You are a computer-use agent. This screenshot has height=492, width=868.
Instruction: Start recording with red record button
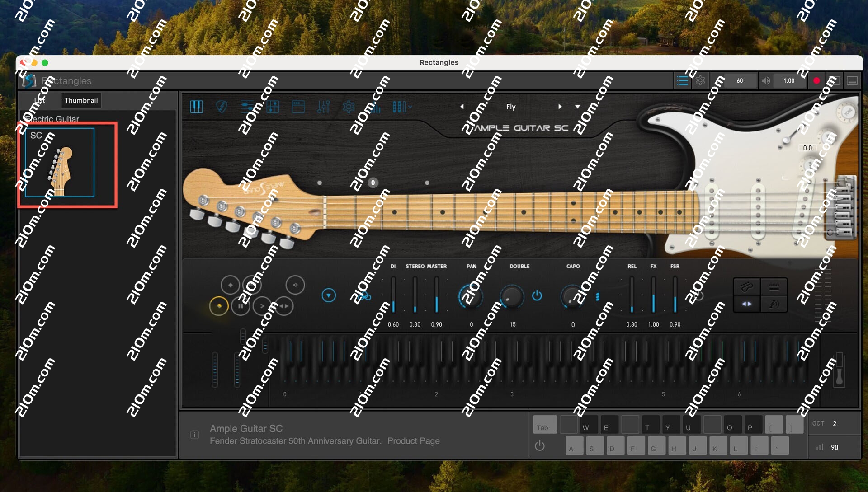(816, 81)
